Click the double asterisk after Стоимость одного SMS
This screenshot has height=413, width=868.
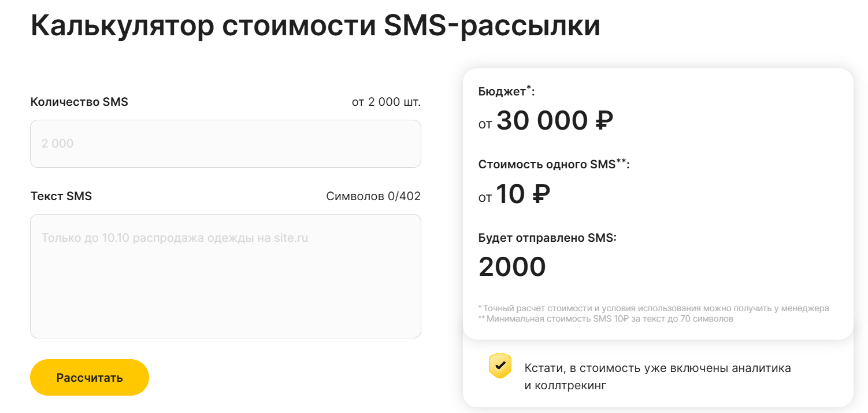[622, 161]
